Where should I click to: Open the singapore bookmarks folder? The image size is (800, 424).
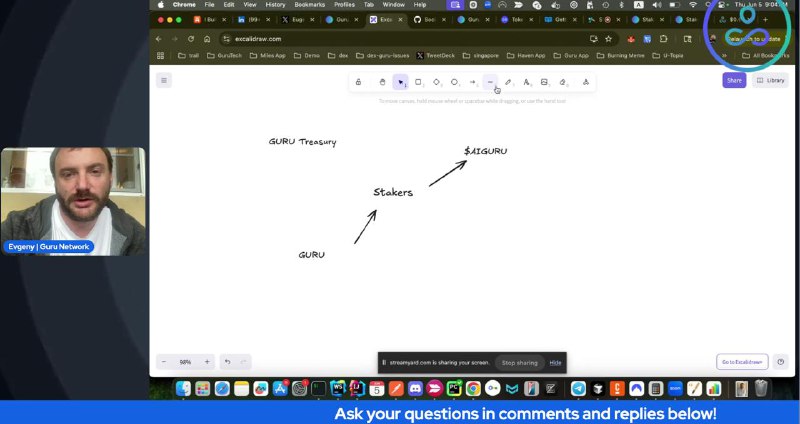pyautogui.click(x=480, y=56)
